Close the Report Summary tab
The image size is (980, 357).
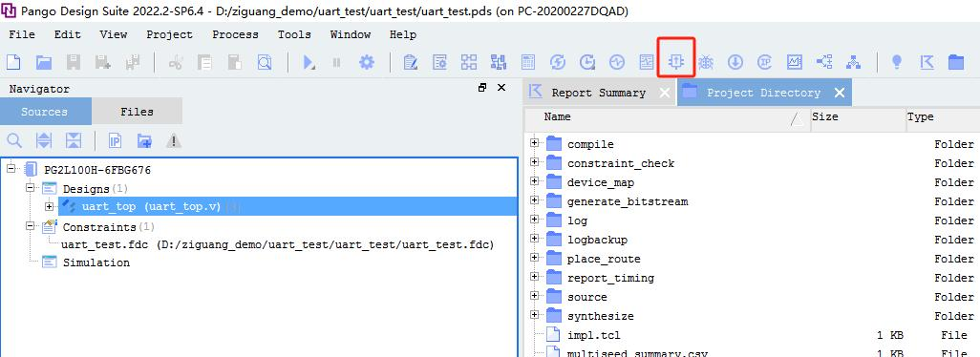665,93
